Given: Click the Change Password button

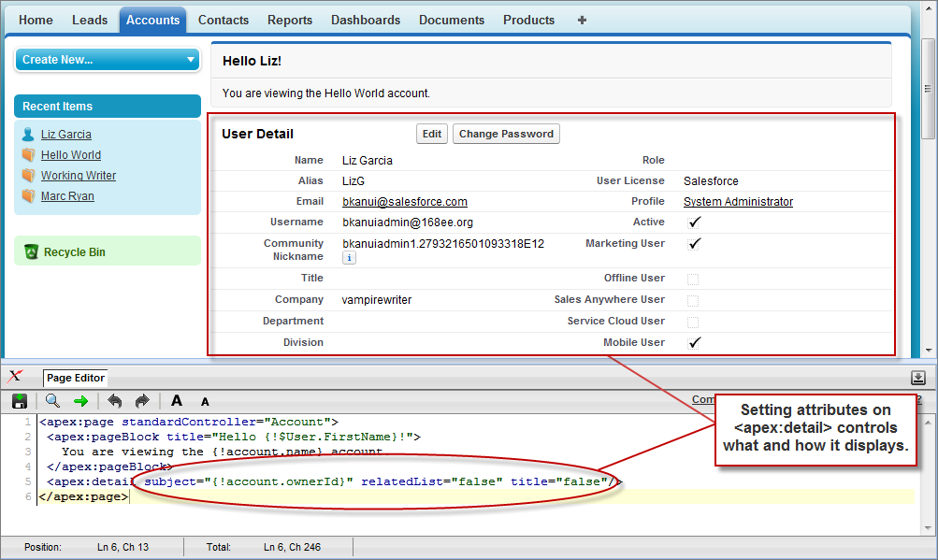Looking at the screenshot, I should tap(506, 133).
